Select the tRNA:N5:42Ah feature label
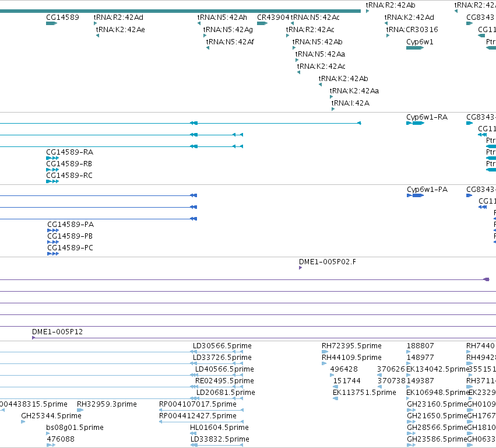The width and height of the screenshot is (496, 448). click(222, 17)
